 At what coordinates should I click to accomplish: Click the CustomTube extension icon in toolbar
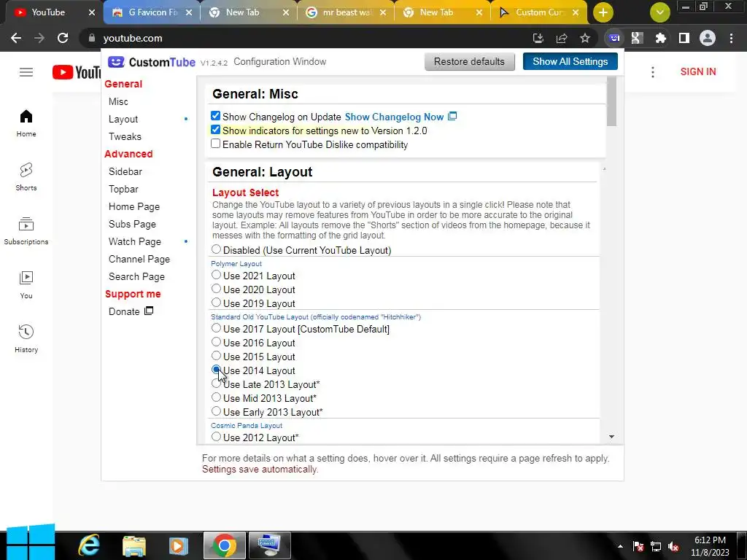click(x=614, y=38)
